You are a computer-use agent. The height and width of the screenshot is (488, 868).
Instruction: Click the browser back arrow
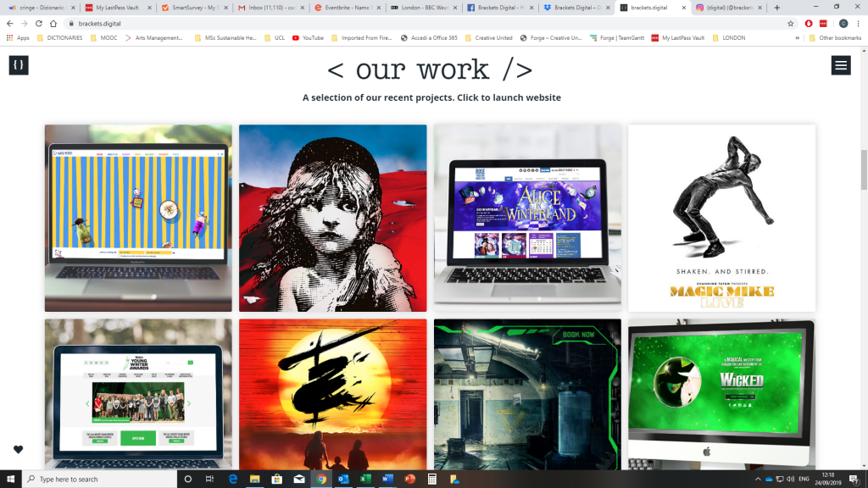pyautogui.click(x=9, y=24)
